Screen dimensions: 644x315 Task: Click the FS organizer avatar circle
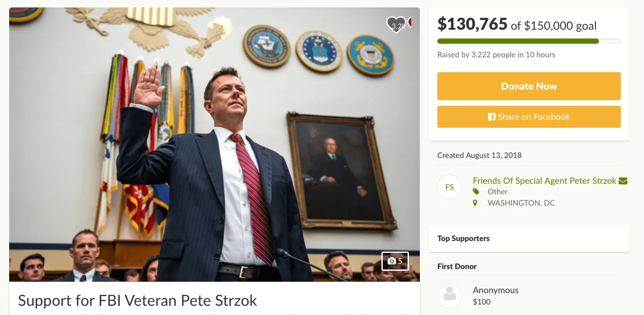pos(450,187)
